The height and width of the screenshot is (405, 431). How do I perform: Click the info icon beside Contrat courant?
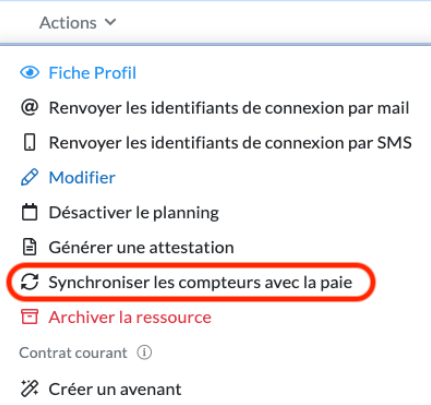point(144,352)
